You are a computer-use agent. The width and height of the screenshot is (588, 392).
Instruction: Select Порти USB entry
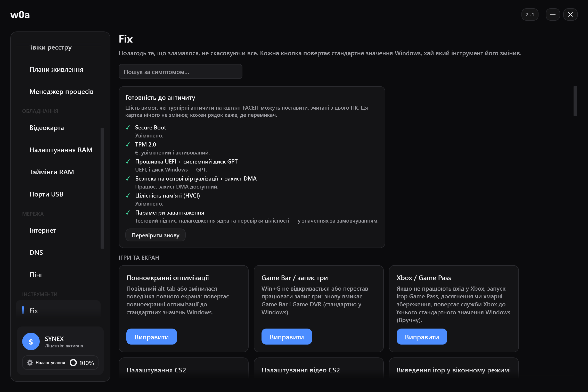(x=46, y=194)
